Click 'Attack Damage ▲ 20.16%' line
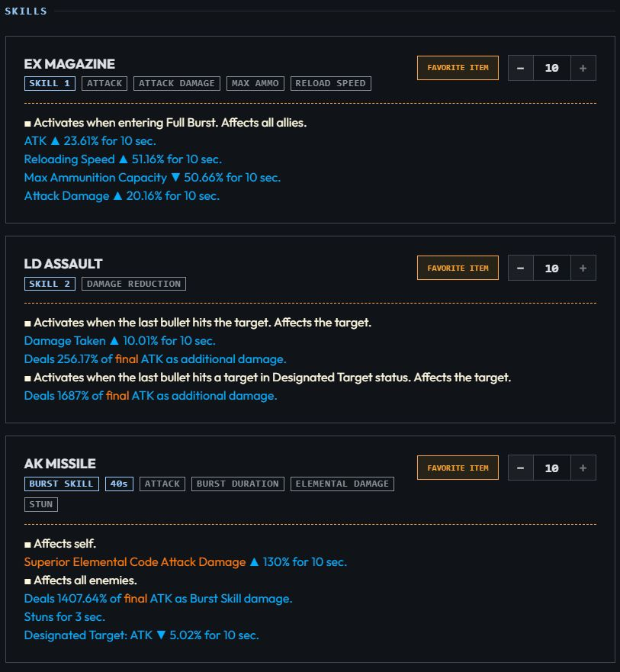The height and width of the screenshot is (672, 620). [122, 196]
